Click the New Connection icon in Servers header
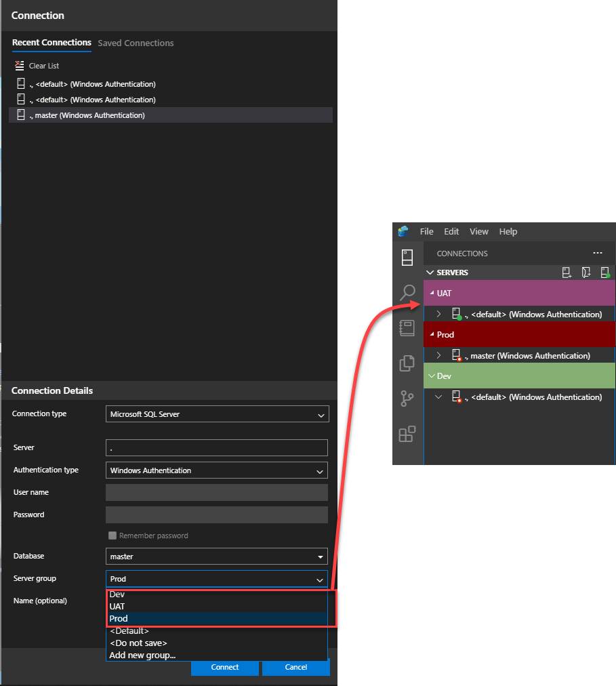 (567, 273)
